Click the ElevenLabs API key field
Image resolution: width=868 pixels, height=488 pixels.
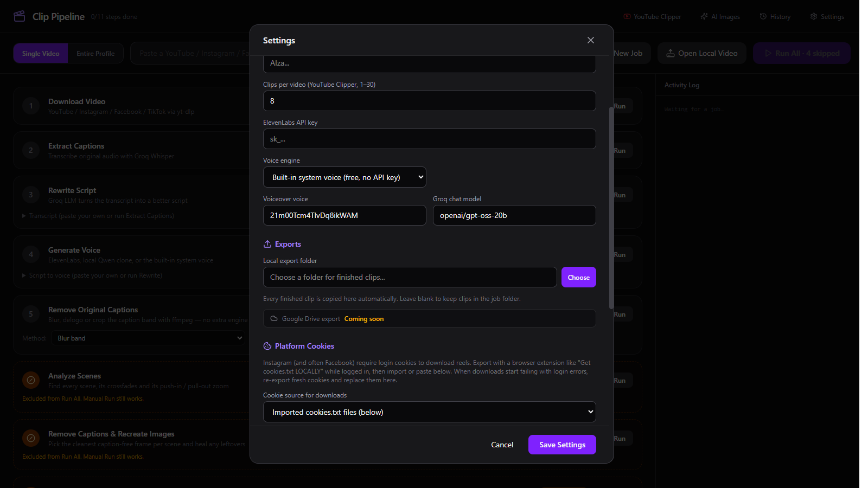(430, 139)
